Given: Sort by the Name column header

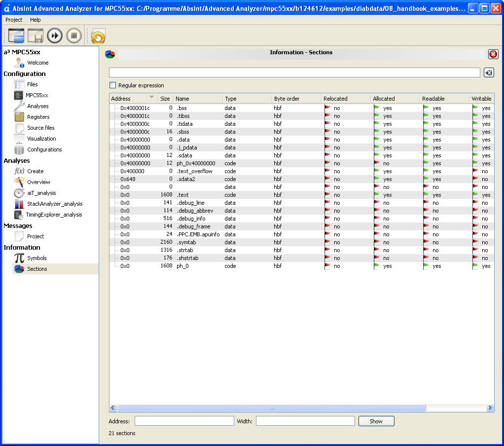Looking at the screenshot, I should (198, 98).
